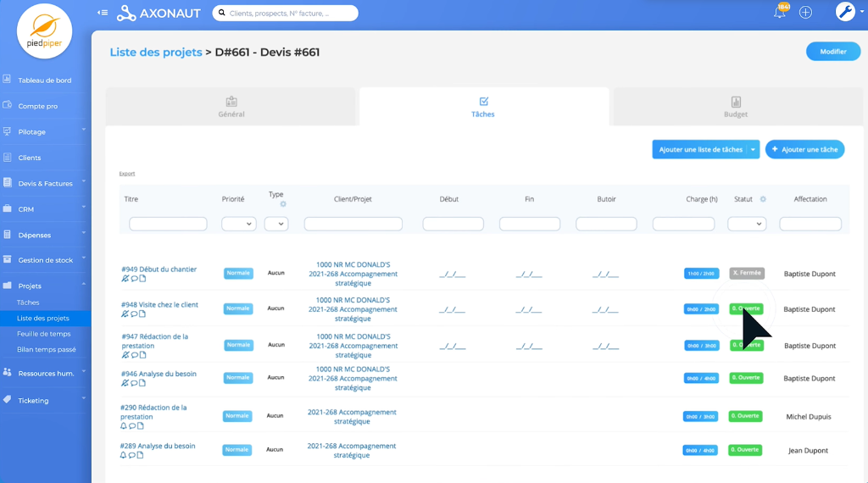Click the green Ouverte status badge on task #946
The width and height of the screenshot is (868, 483).
(x=746, y=377)
